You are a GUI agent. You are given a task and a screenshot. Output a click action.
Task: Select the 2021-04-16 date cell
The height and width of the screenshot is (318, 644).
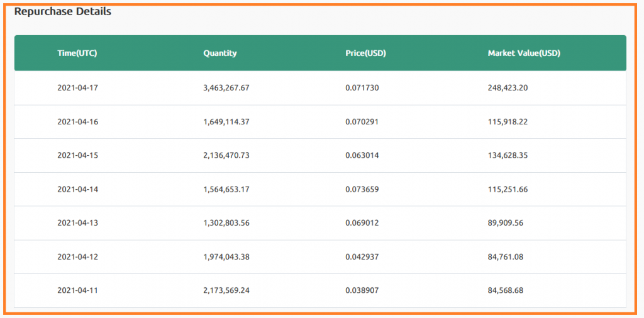coord(78,122)
